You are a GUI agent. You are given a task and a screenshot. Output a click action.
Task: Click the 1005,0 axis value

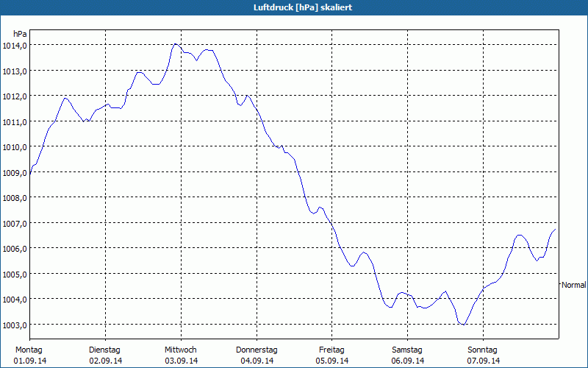tap(15, 275)
